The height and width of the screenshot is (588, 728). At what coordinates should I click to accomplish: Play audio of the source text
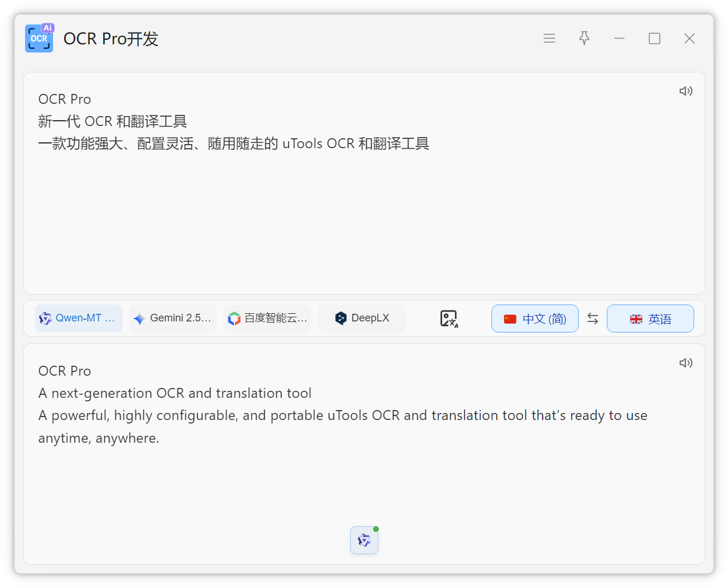point(685,91)
